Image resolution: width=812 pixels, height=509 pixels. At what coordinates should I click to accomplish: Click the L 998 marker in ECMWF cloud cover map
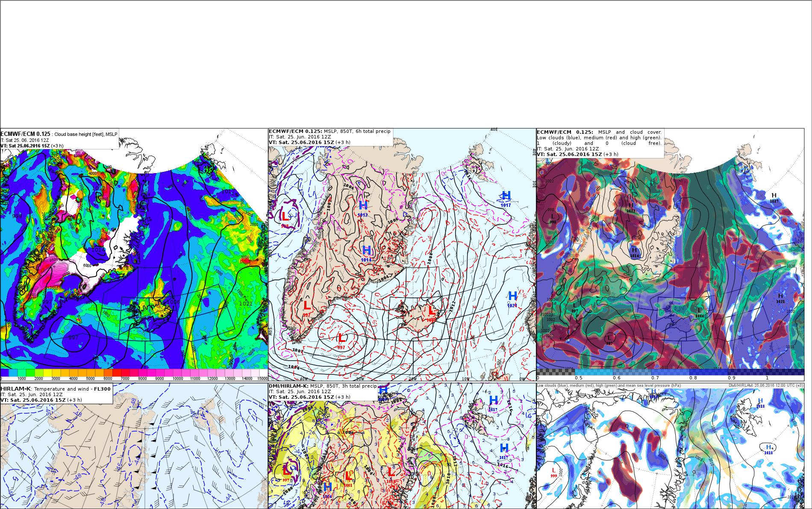553,219
